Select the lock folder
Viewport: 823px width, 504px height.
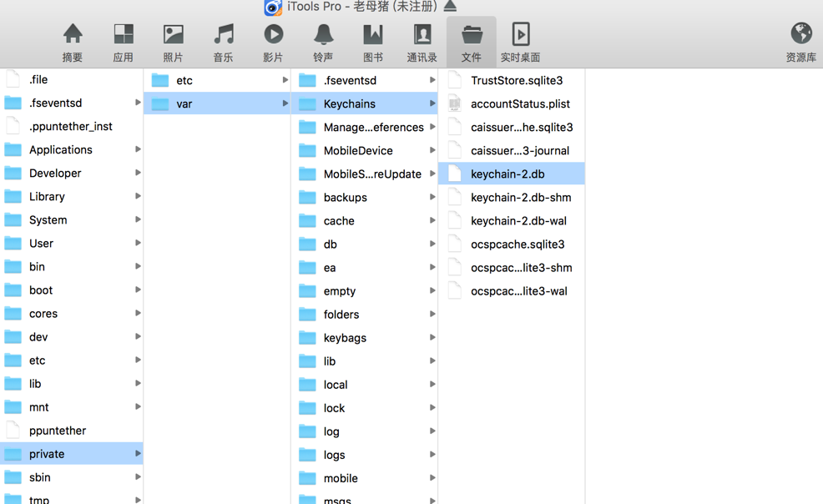(x=364, y=408)
